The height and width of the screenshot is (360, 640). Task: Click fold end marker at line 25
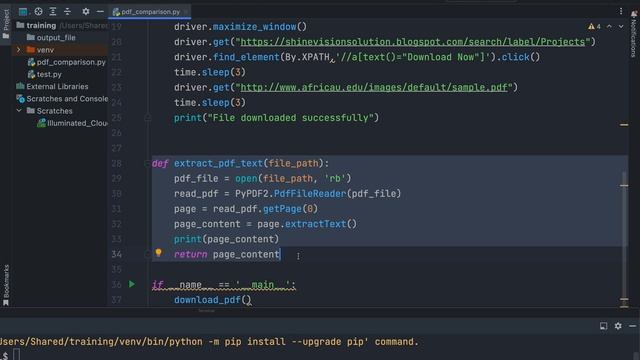pyautogui.click(x=148, y=118)
